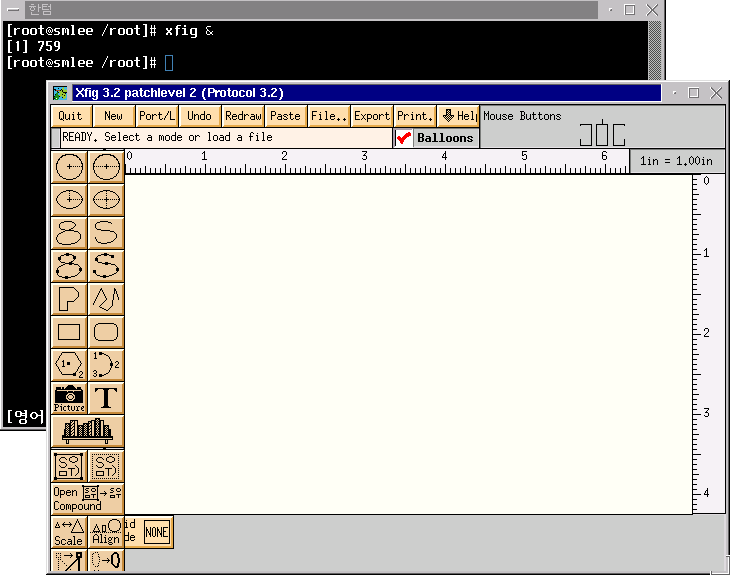Select the closed polygon drawing tool
733x575 pixels.
coord(69,299)
